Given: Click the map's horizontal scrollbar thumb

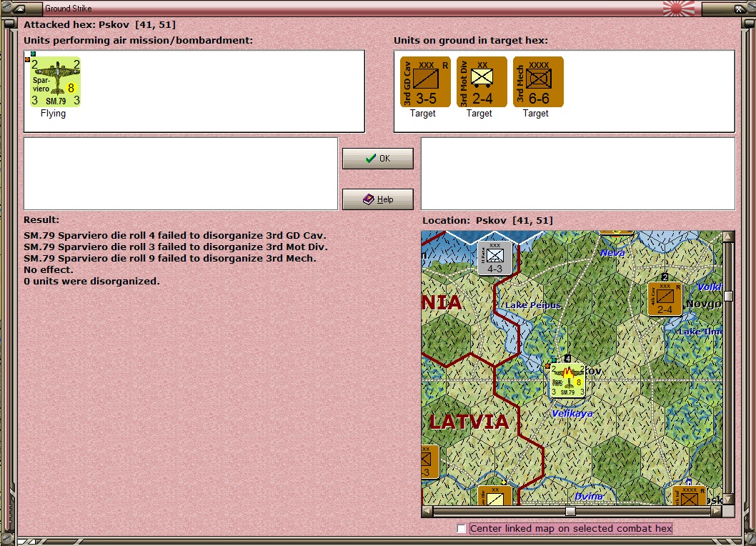Looking at the screenshot, I should click(570, 511).
